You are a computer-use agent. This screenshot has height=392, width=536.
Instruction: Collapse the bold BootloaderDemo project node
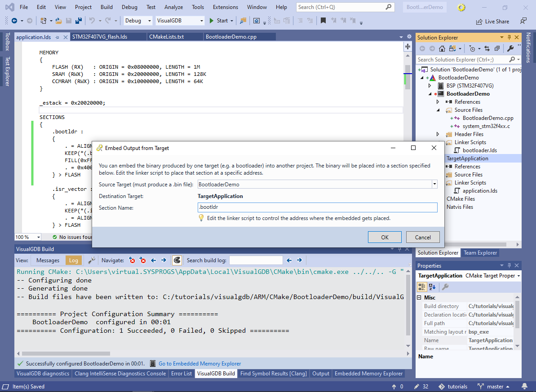point(430,94)
